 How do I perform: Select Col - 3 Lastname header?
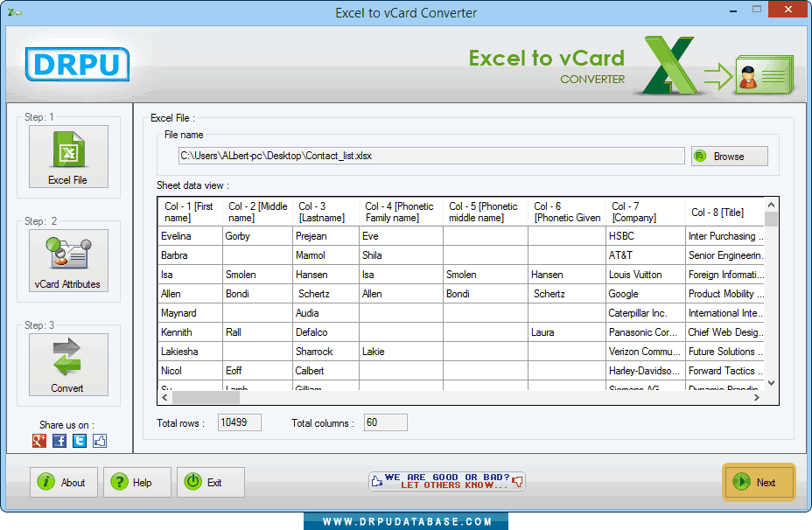326,212
